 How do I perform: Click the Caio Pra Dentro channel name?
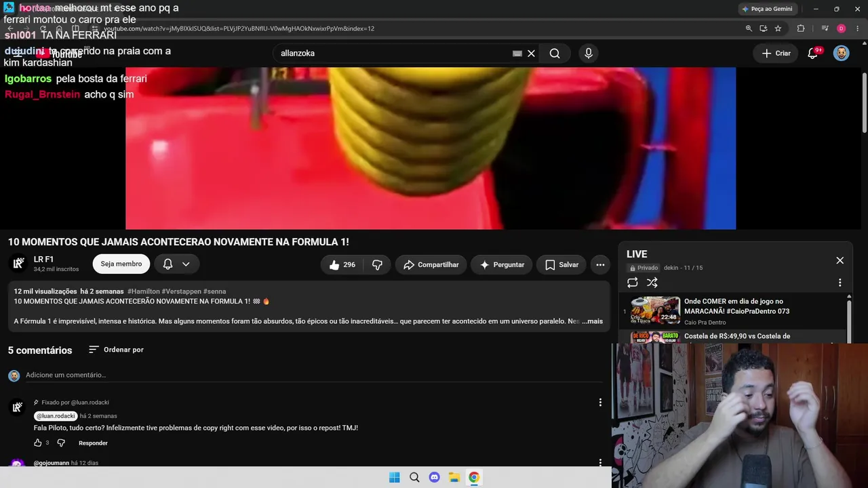click(705, 323)
